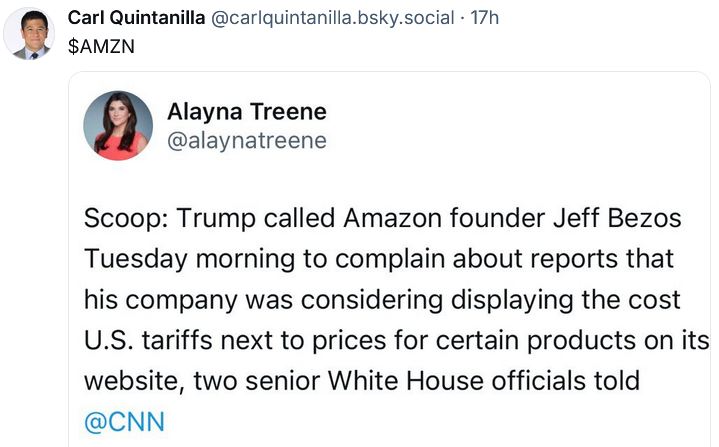Open Alayna Treene's profile photo
The height and width of the screenshot is (447, 719).
pos(124,126)
